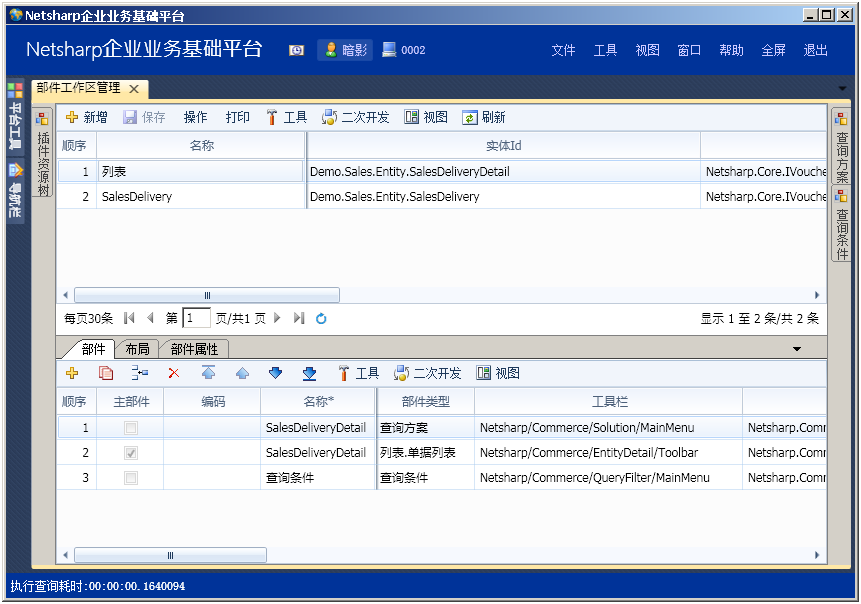
Task: Click the pager reload icon
Action: click(321, 318)
